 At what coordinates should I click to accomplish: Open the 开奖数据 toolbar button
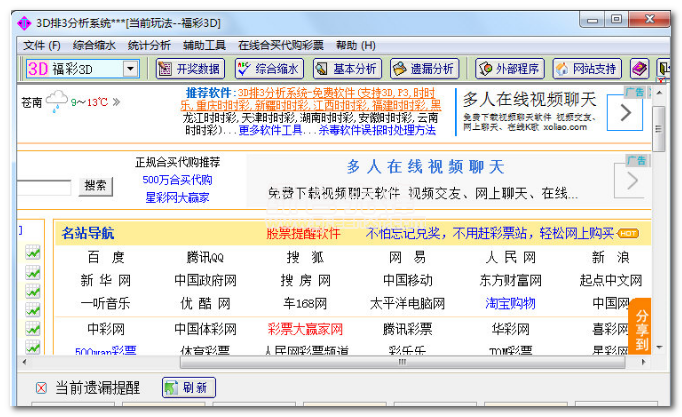pyautogui.click(x=190, y=69)
